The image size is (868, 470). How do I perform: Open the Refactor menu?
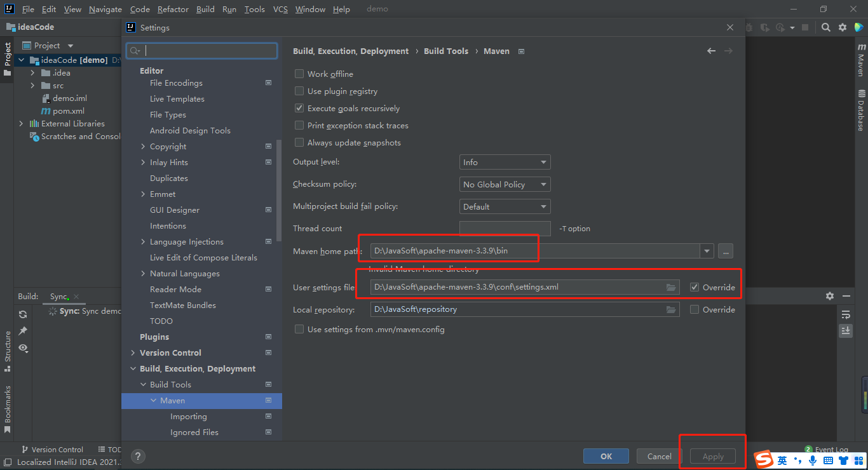(x=173, y=9)
